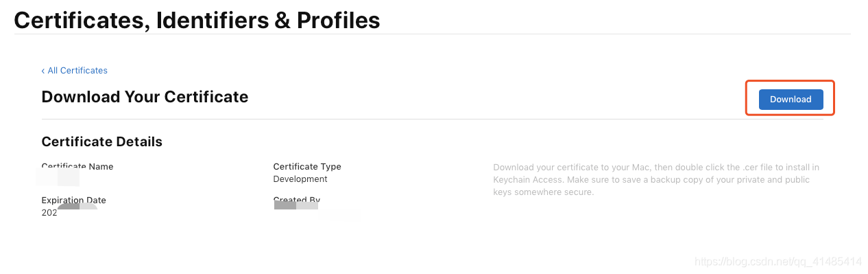Click the Download certificate button
The width and height of the screenshot is (868, 274).
[x=791, y=99]
